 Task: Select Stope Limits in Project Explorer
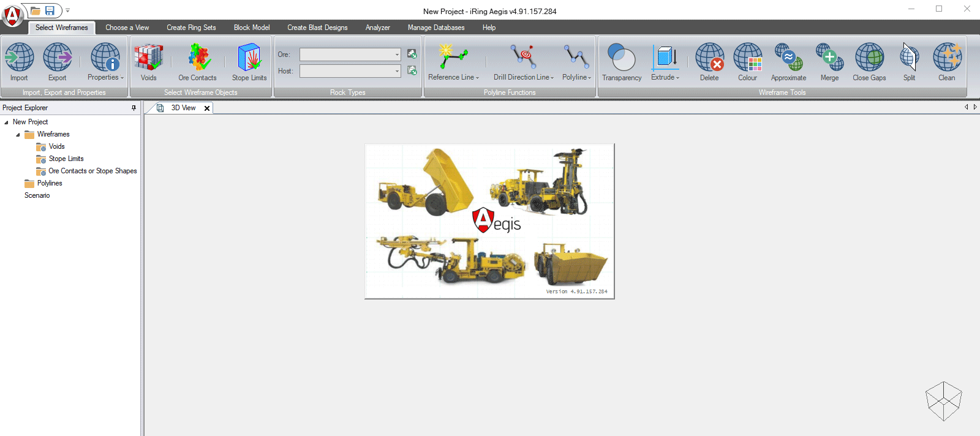pyautogui.click(x=66, y=159)
